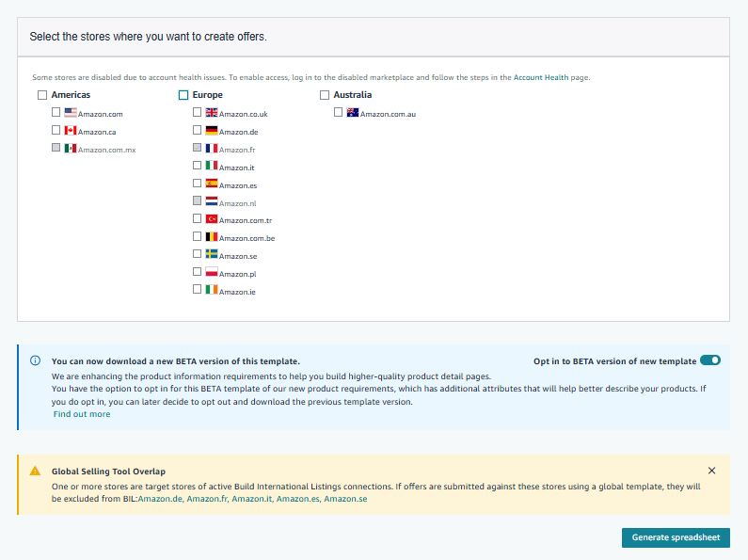The height and width of the screenshot is (560, 748).
Task: Click the Ireland flag icon
Action: [x=212, y=290]
